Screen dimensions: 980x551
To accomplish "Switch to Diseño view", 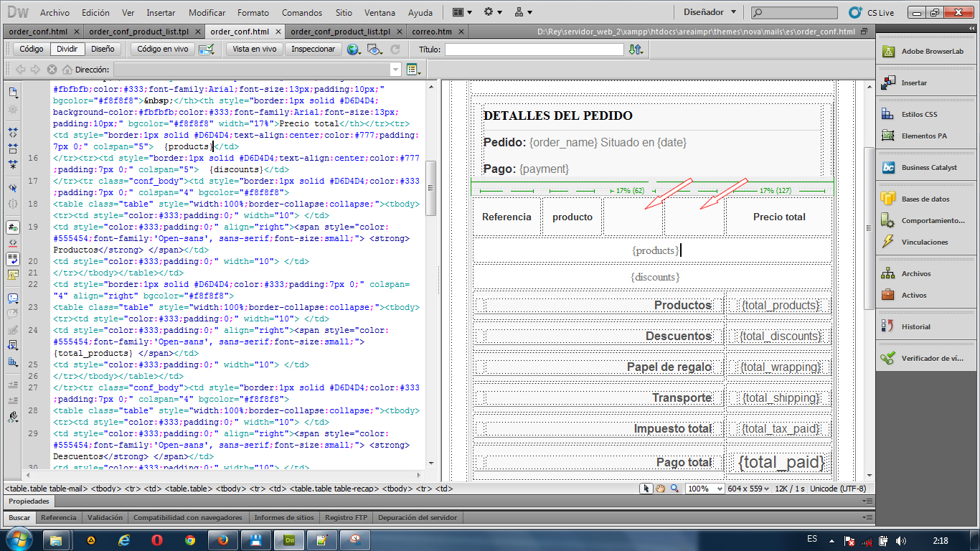I will [103, 50].
